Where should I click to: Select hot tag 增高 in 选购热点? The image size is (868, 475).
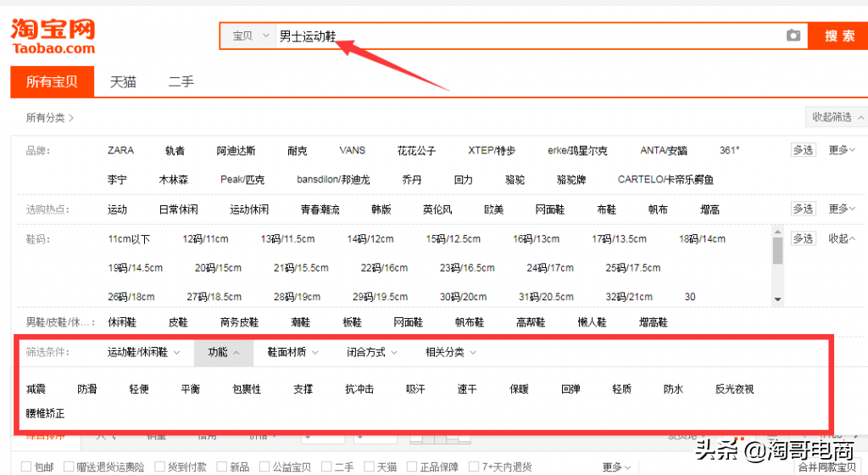tap(709, 210)
